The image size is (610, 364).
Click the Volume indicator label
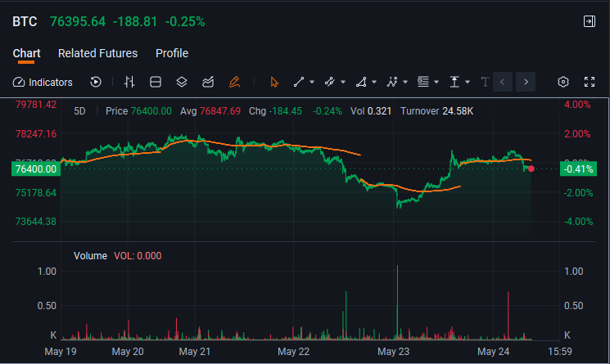click(90, 256)
